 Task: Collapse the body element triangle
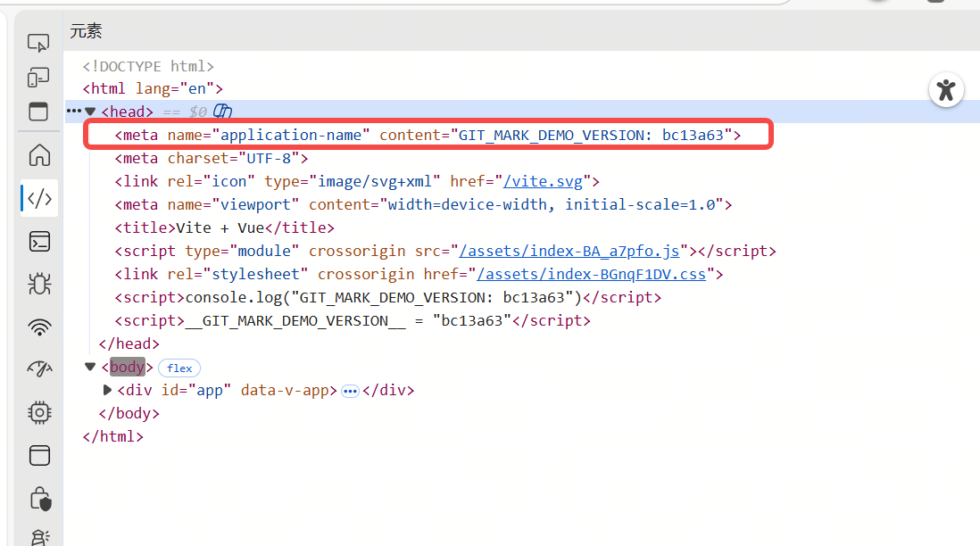pos(90,367)
